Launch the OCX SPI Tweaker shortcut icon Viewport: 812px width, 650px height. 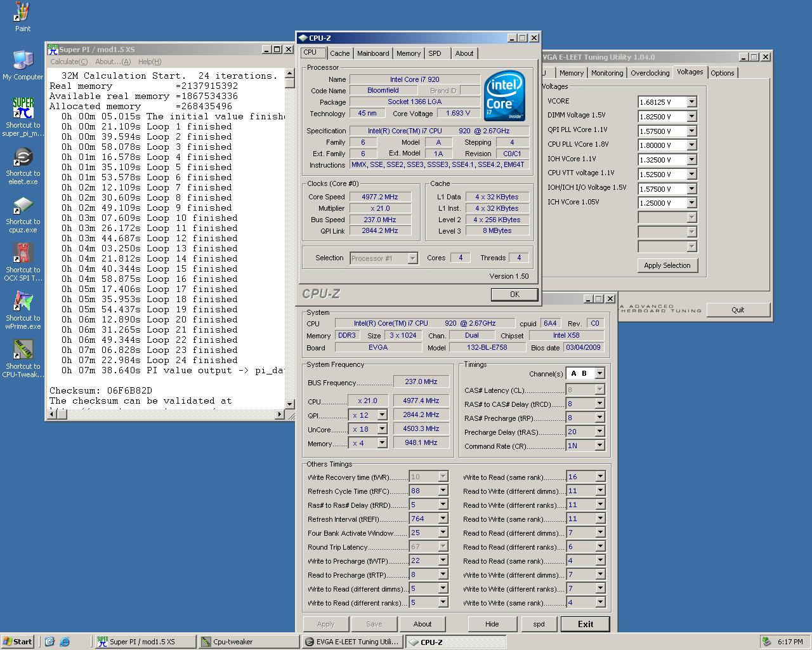pyautogui.click(x=23, y=262)
